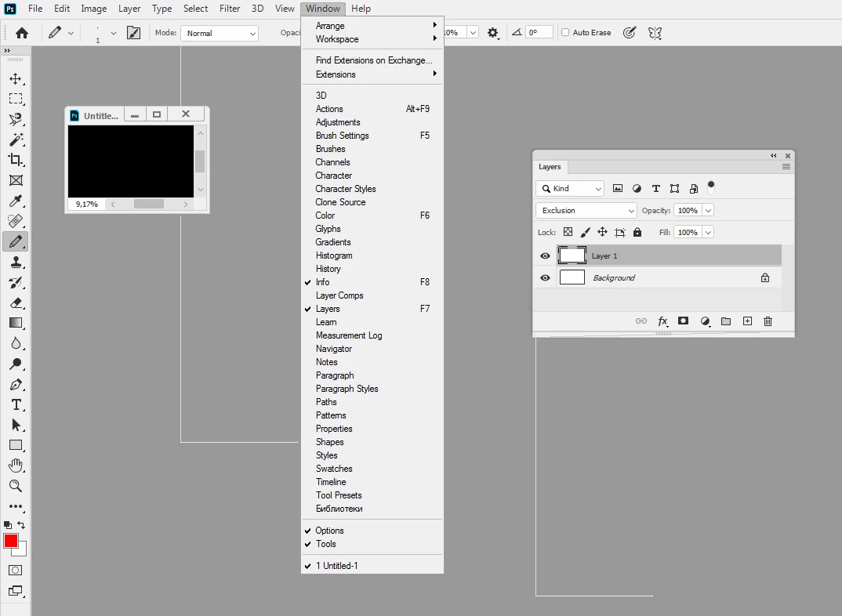
Task: Toggle lock position in Layers panel
Action: (x=603, y=232)
